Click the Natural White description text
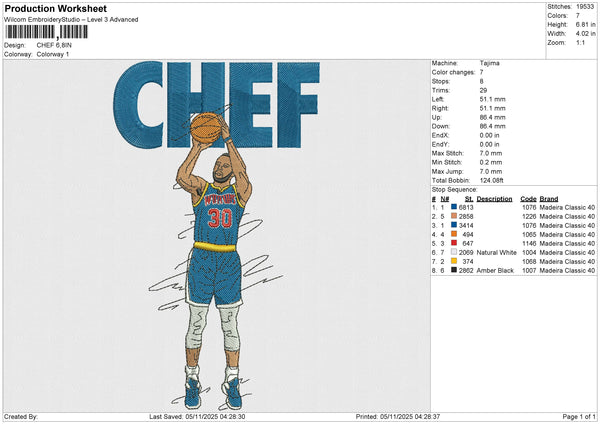This screenshot has width=600, height=424. tap(496, 252)
